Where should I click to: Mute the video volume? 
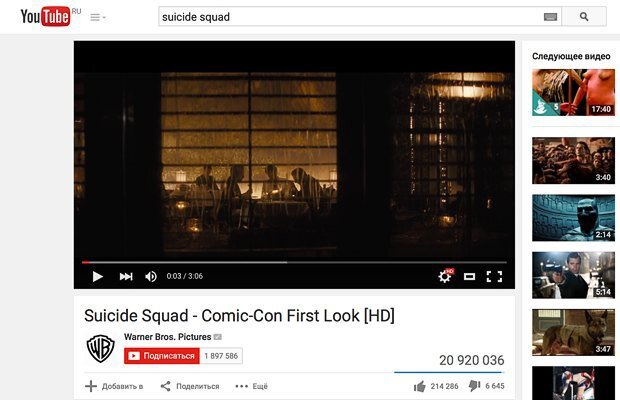click(x=151, y=276)
